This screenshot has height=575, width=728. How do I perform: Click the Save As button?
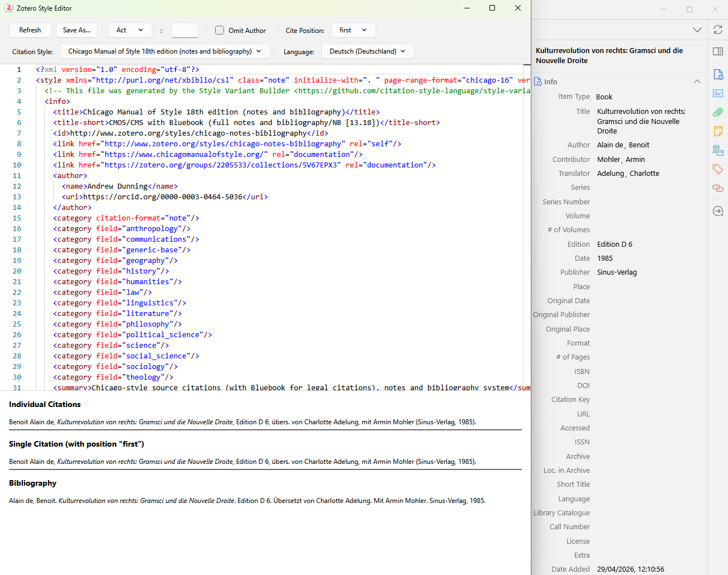click(x=77, y=30)
